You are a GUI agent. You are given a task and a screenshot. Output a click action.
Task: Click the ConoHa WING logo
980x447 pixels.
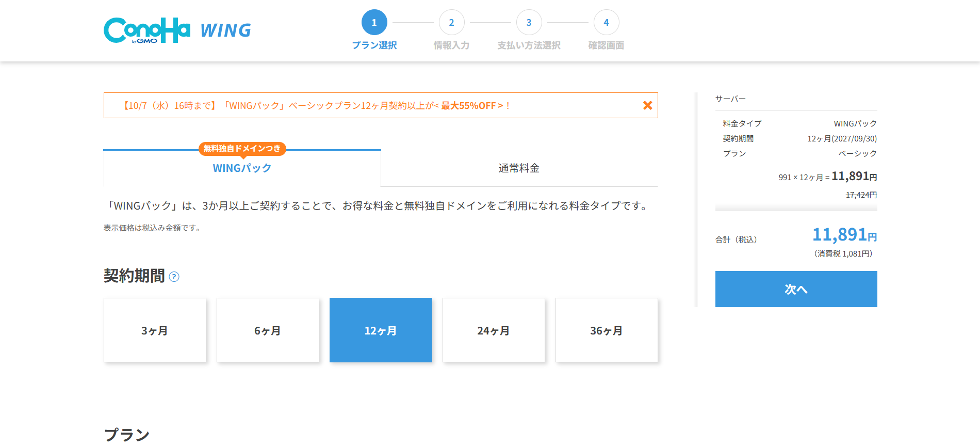tap(177, 30)
